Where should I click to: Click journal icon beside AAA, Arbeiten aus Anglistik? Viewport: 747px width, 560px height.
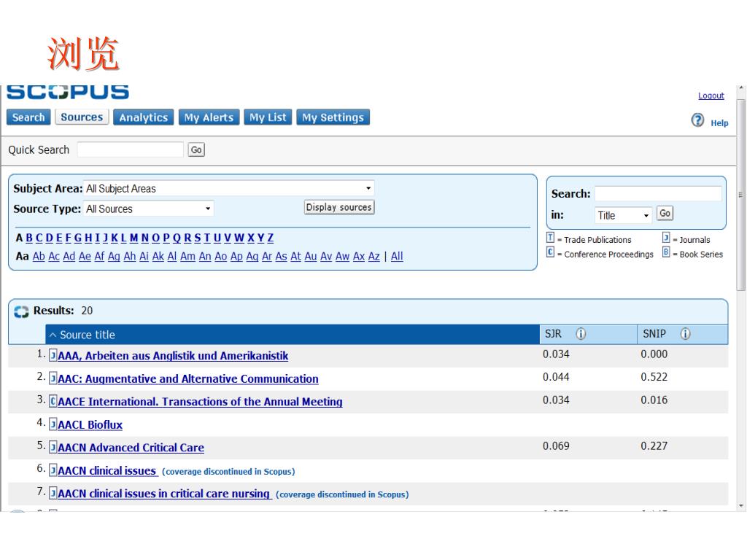pyautogui.click(x=53, y=355)
